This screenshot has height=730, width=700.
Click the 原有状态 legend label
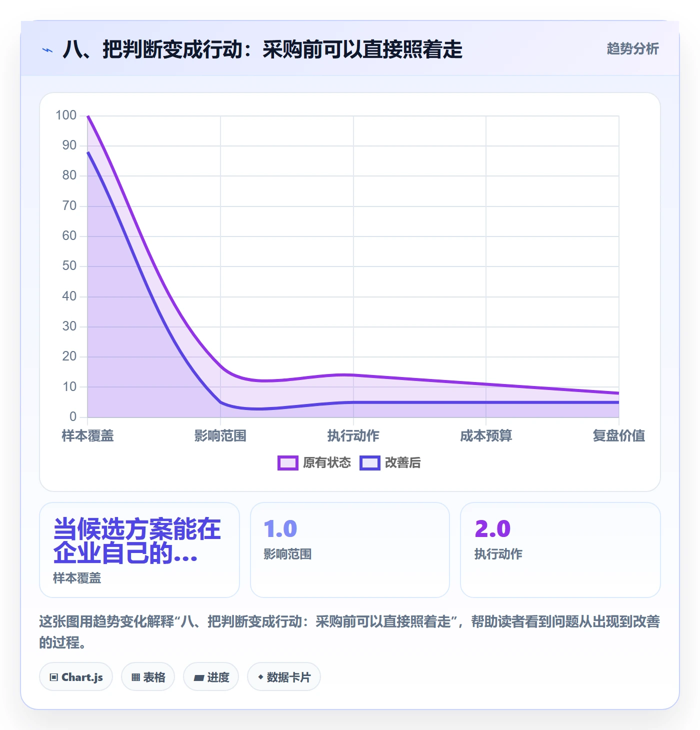click(x=327, y=463)
